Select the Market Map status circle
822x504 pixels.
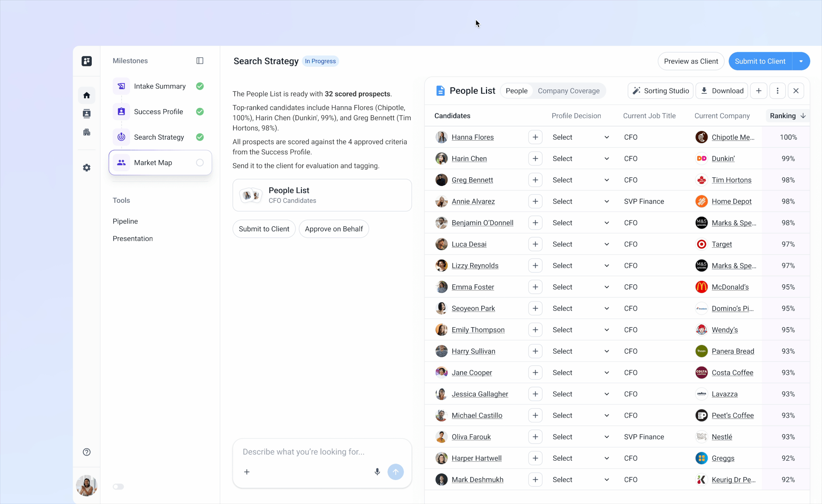pyautogui.click(x=200, y=163)
